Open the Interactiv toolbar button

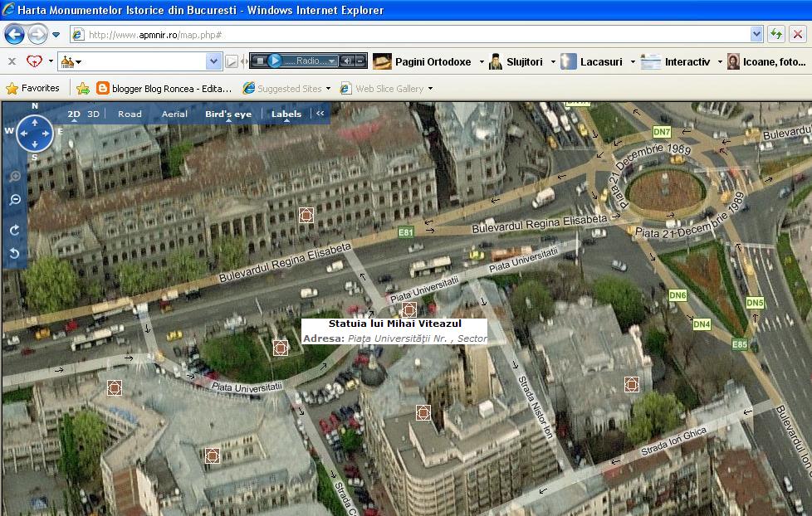point(675,61)
